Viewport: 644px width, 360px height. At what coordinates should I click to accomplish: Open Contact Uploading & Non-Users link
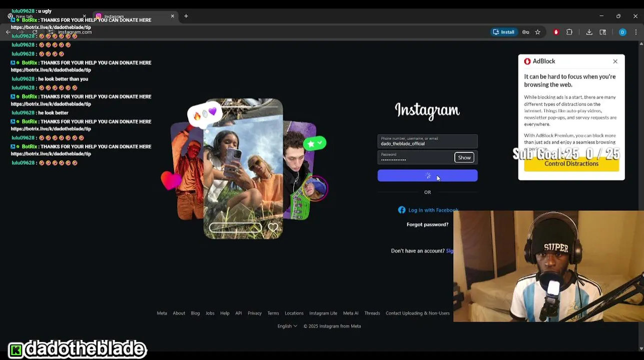(418, 313)
